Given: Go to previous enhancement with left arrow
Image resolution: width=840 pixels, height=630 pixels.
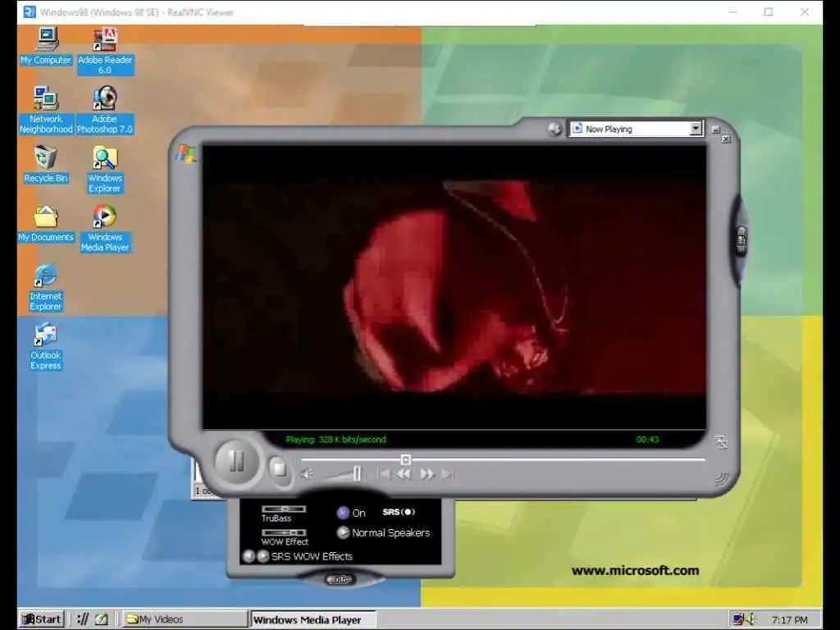Looking at the screenshot, I should (249, 556).
